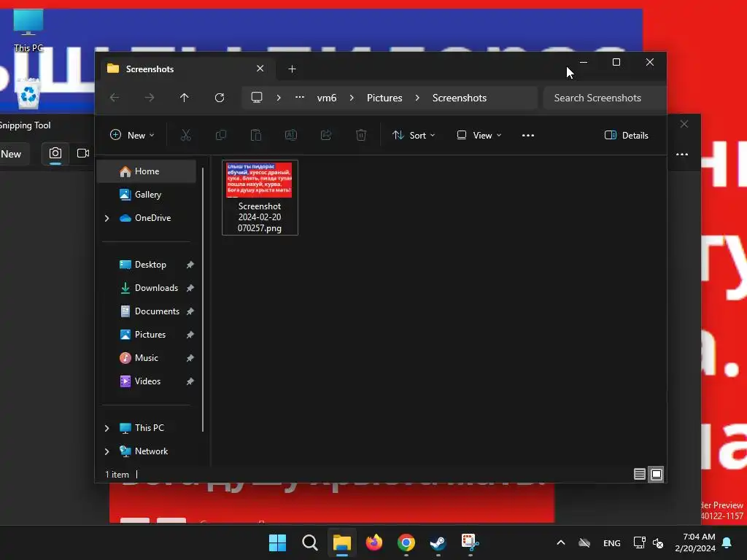Open Google Chrome from the taskbar
The width and height of the screenshot is (747, 560).
click(406, 542)
